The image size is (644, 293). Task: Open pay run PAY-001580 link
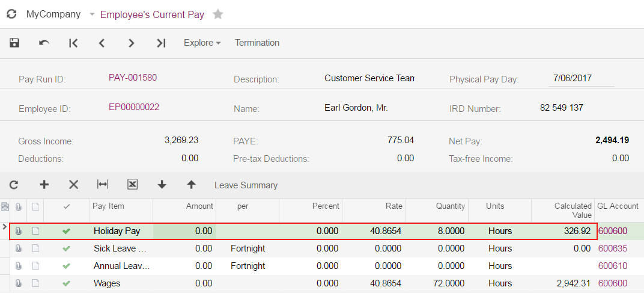[133, 78]
